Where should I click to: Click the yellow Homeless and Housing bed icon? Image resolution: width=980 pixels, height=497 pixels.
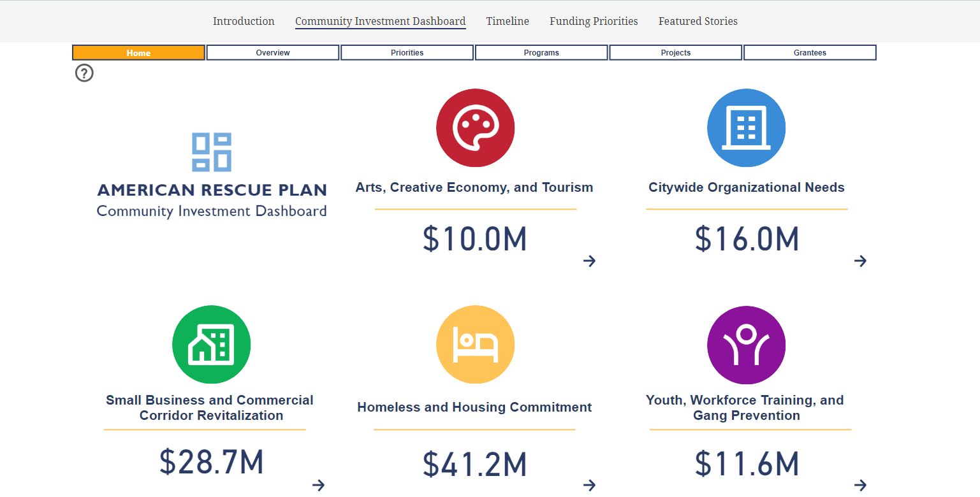475,345
